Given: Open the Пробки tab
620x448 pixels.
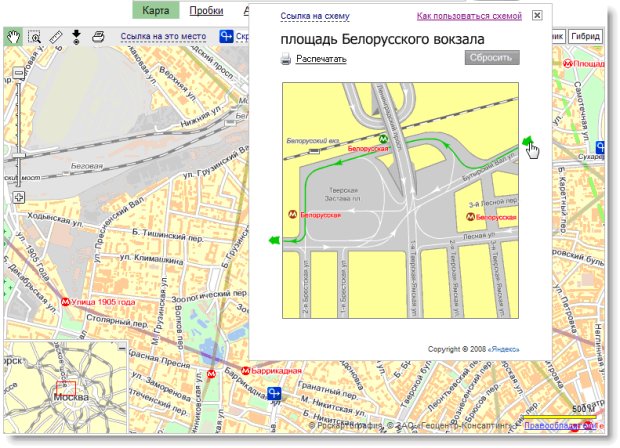Looking at the screenshot, I should pos(206,11).
